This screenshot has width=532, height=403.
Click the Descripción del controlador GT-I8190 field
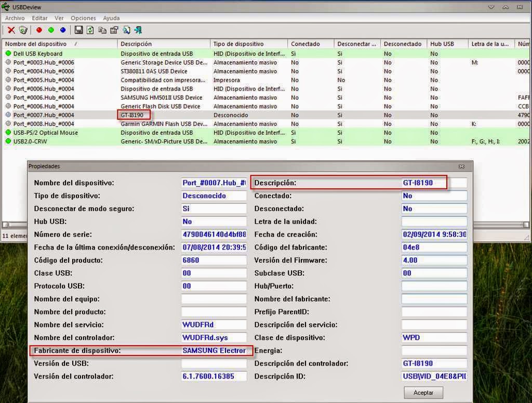pyautogui.click(x=434, y=363)
